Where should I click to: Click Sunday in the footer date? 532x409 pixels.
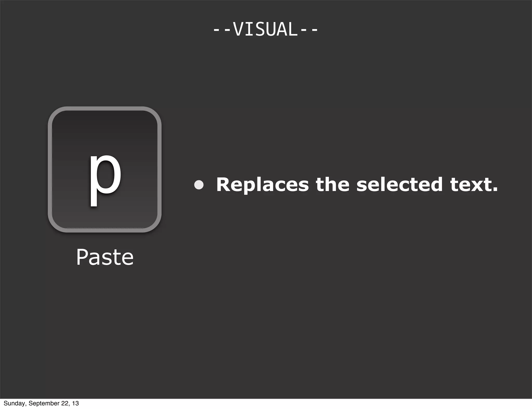tap(14, 403)
